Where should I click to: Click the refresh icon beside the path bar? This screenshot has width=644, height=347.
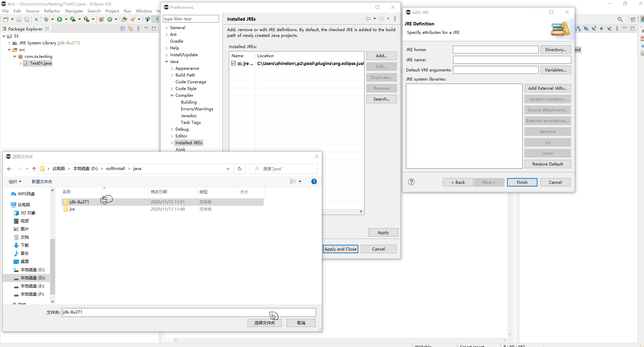click(x=240, y=169)
